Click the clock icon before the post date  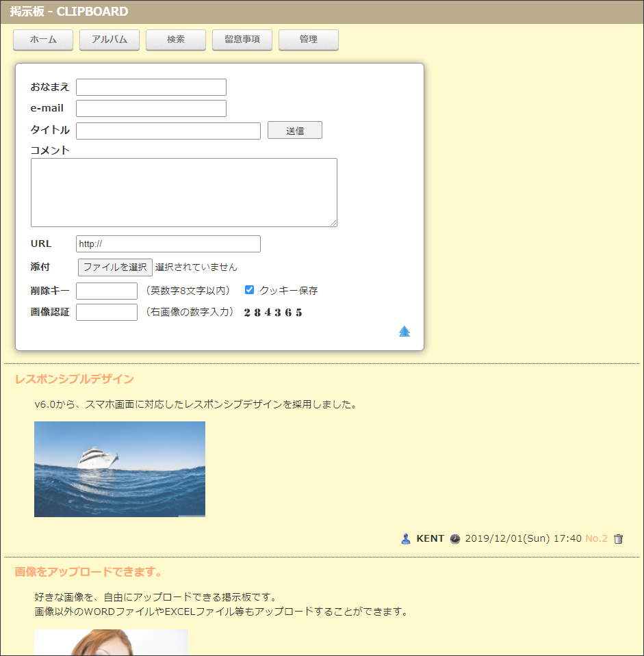coord(455,539)
